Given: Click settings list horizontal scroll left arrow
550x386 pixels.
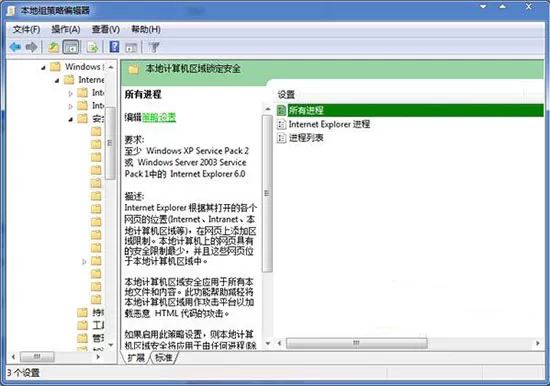Looking at the screenshot, I should pyautogui.click(x=280, y=343).
